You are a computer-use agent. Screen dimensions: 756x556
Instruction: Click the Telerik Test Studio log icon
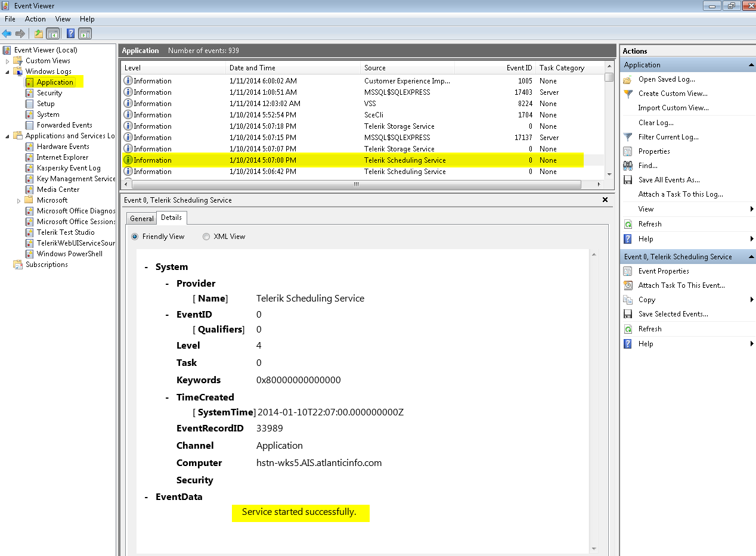[x=30, y=232]
